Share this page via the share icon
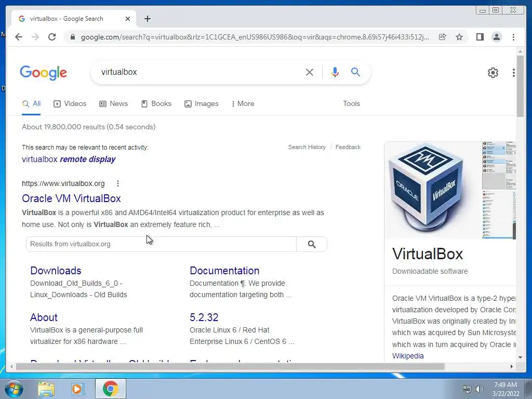Viewport: 532px width, 399px height. point(442,37)
